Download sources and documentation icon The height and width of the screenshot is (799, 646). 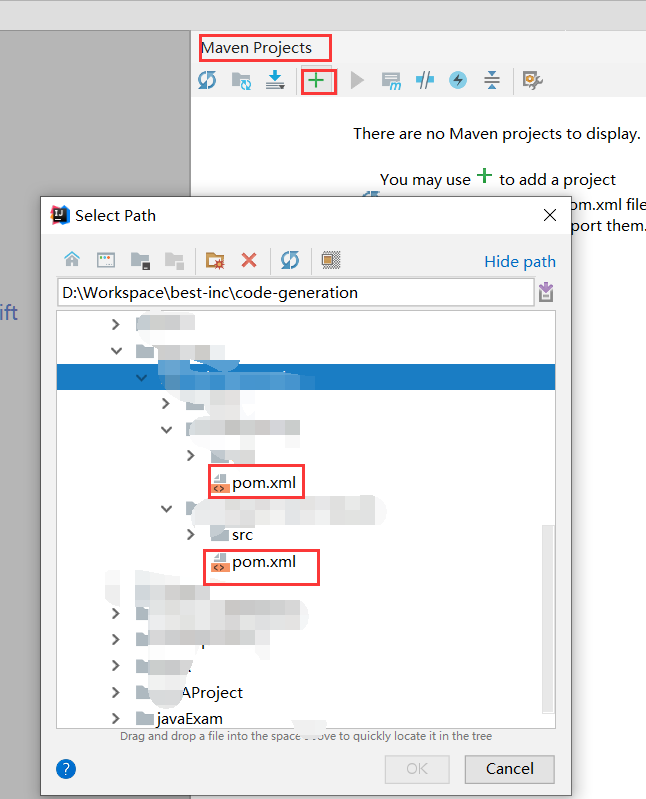pos(275,80)
